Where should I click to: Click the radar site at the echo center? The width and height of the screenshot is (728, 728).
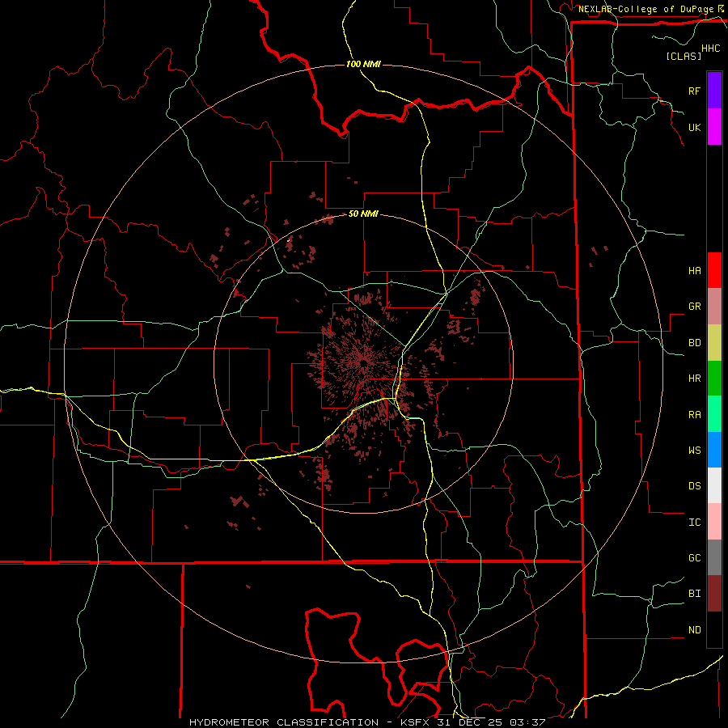click(363, 363)
